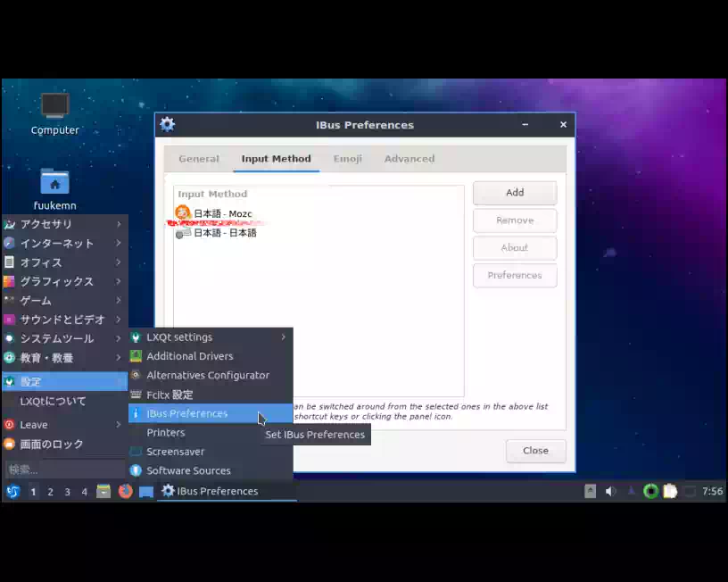Select the 日本語 - 日本語 row

click(x=318, y=233)
